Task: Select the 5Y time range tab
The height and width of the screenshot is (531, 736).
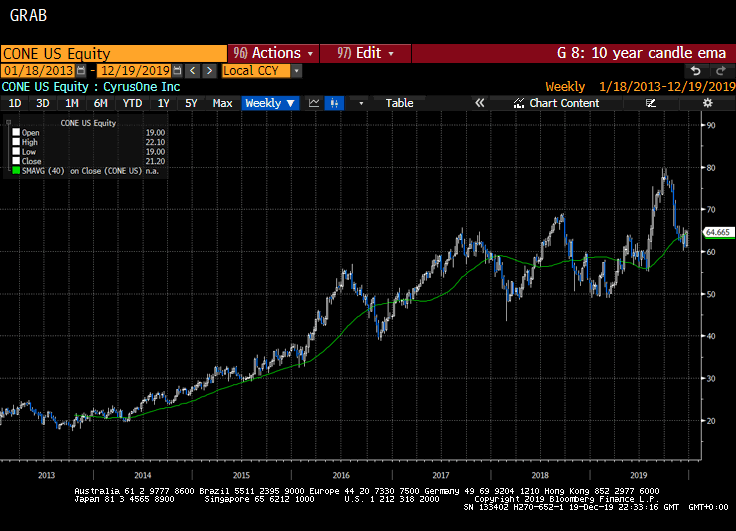Action: 191,103
